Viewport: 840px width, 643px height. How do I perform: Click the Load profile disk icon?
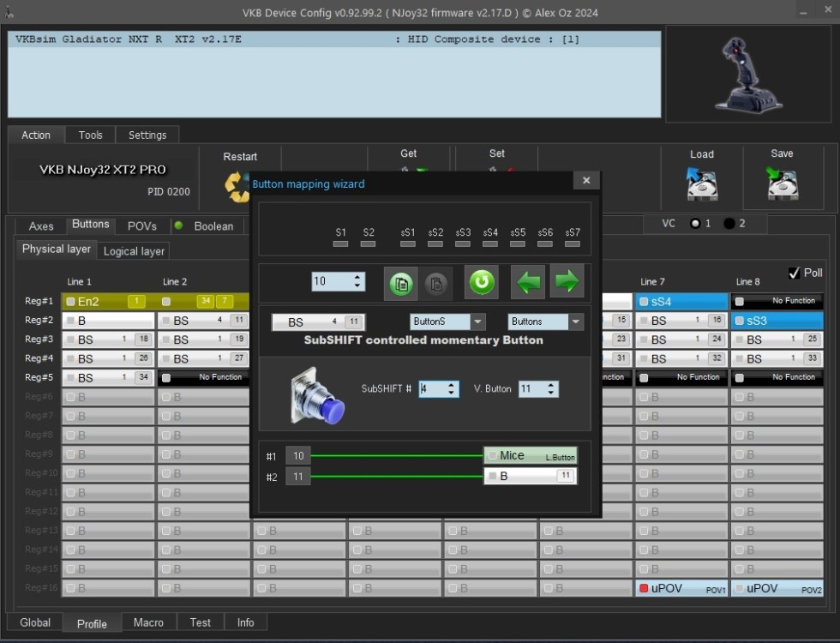702,183
